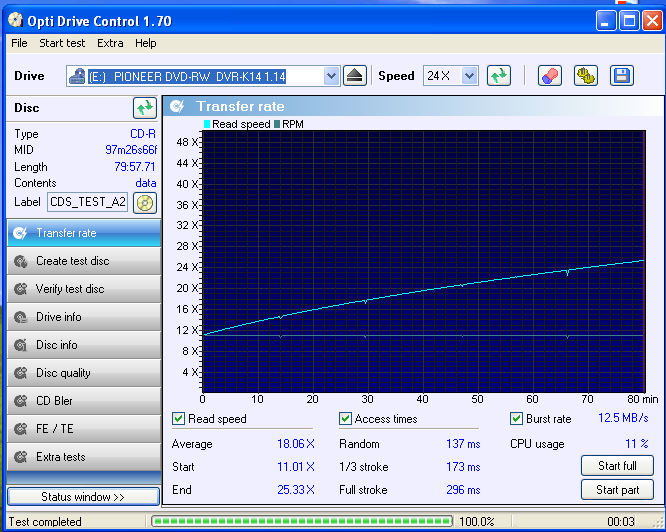Open the CD Bler test
666x532 pixels.
coord(84,401)
